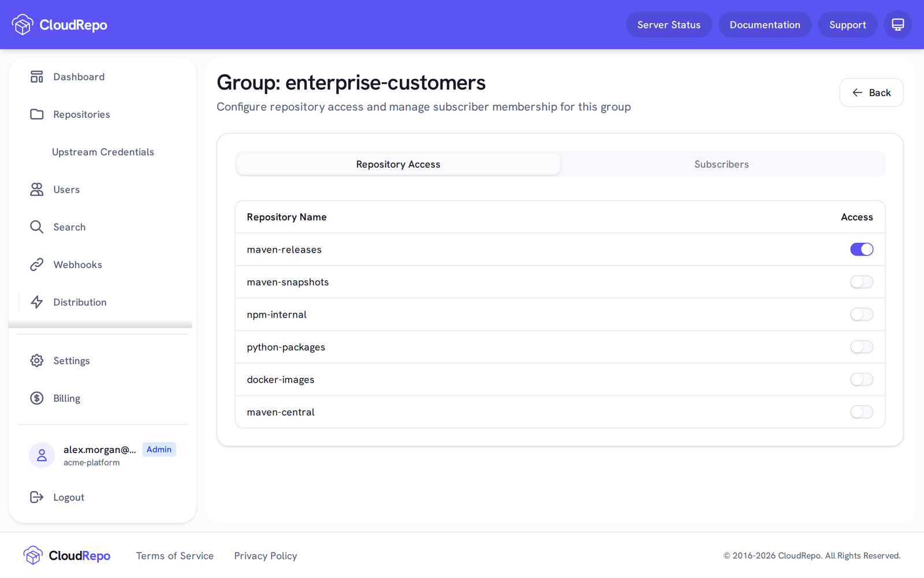This screenshot has width=924, height=578.
Task: Click the Users icon in sidebar
Action: pyautogui.click(x=37, y=190)
